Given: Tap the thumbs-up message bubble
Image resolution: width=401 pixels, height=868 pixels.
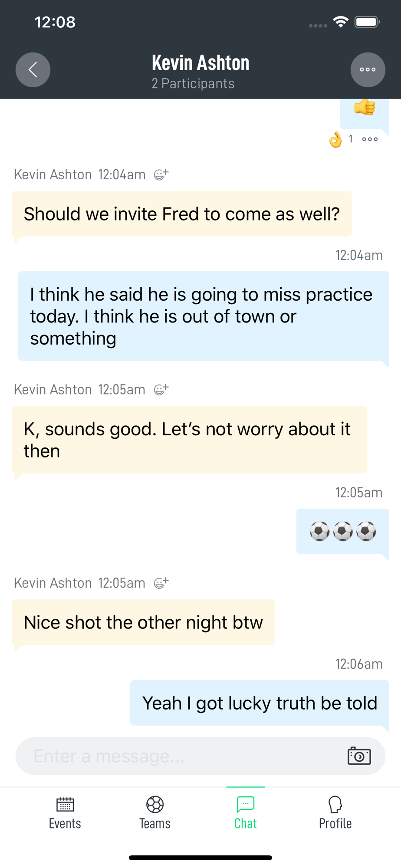Looking at the screenshot, I should [364, 111].
